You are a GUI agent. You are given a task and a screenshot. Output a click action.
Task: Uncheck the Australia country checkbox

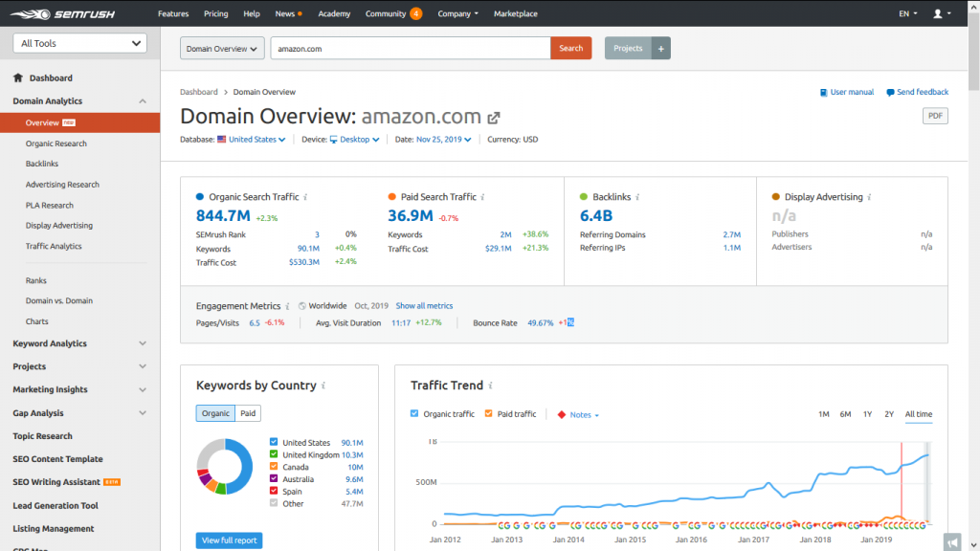(274, 478)
